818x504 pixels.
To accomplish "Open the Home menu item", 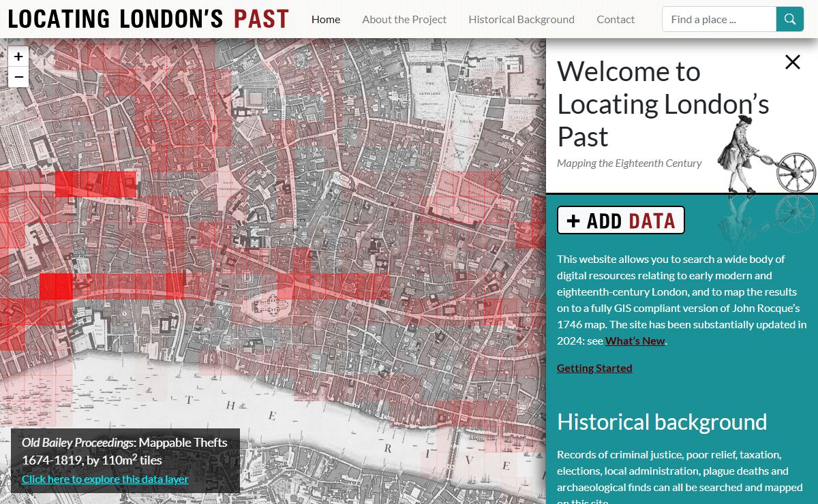I will pyautogui.click(x=326, y=19).
